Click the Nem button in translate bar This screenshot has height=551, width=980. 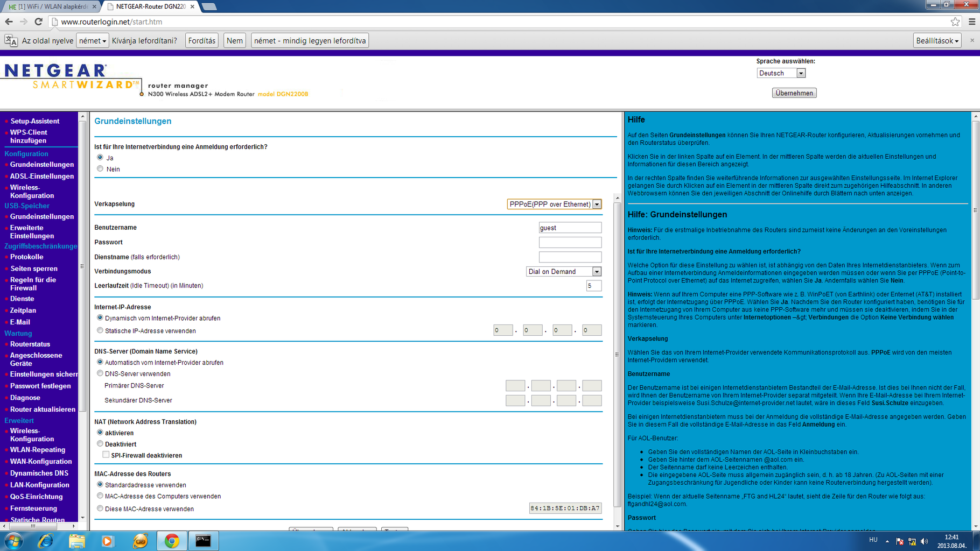(235, 40)
